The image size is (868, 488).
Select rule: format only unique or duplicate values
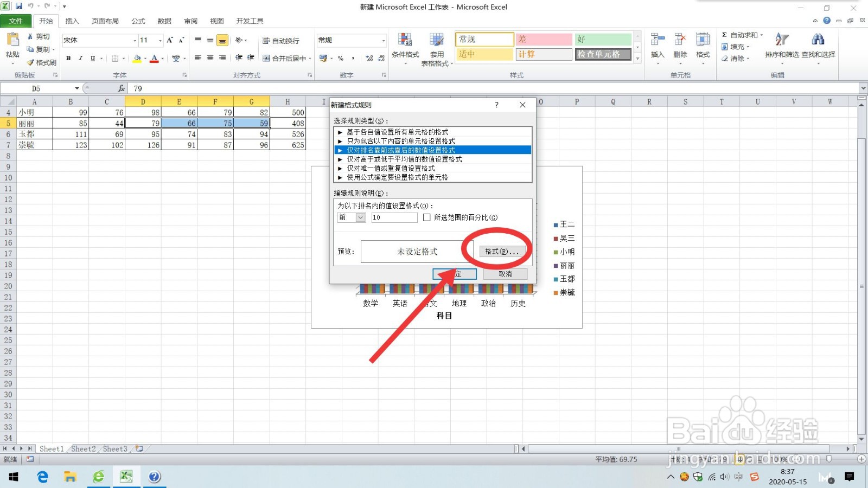[433, 168]
